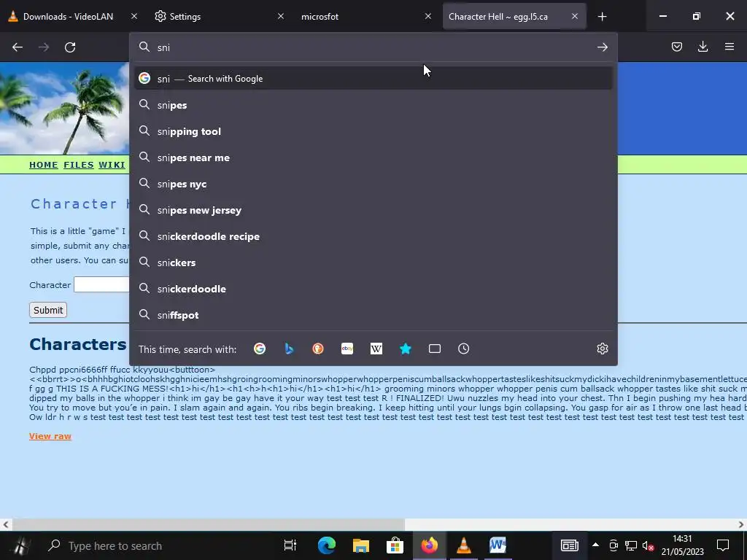Select the 'snipping tool' suggestion
747x560 pixels.
[x=373, y=131]
